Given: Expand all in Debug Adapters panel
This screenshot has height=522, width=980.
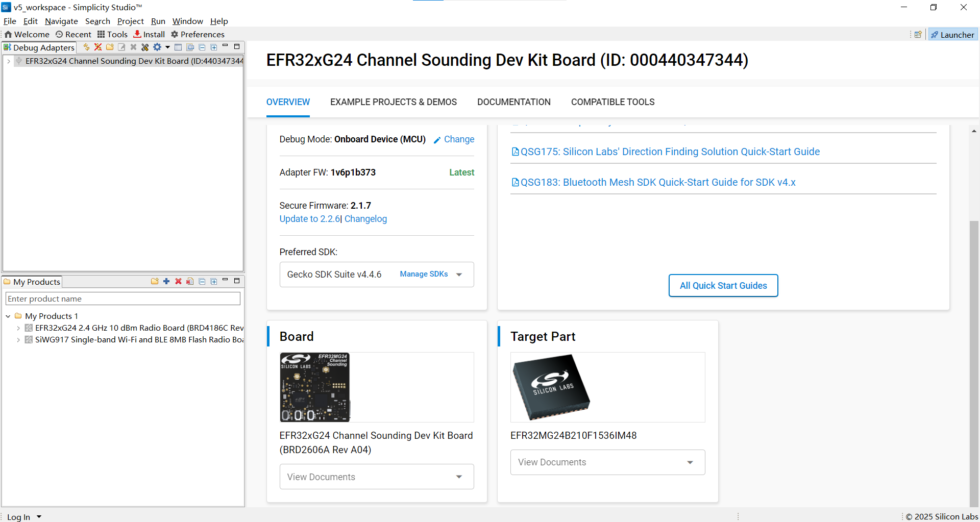Looking at the screenshot, I should (x=214, y=47).
